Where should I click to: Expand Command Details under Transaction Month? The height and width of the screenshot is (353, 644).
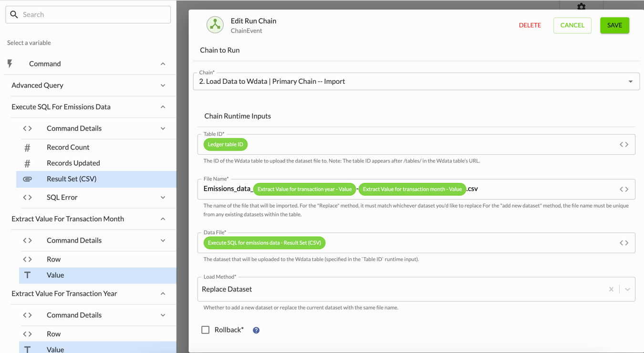pyautogui.click(x=163, y=241)
